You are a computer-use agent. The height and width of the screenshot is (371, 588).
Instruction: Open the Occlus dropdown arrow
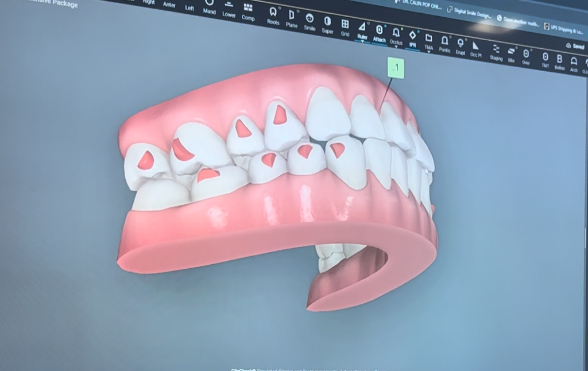tap(396, 47)
